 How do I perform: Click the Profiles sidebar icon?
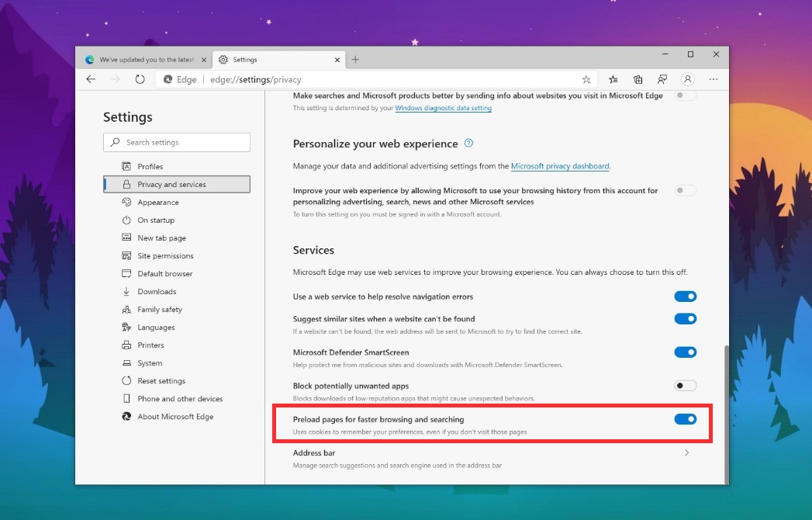[x=126, y=166]
